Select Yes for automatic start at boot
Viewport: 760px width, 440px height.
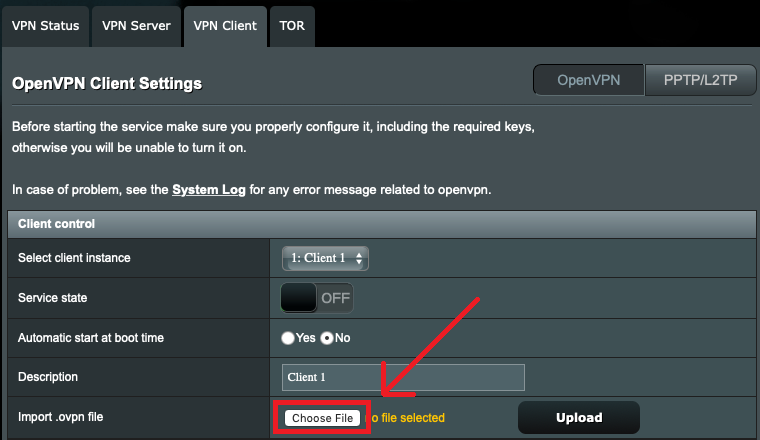click(289, 338)
